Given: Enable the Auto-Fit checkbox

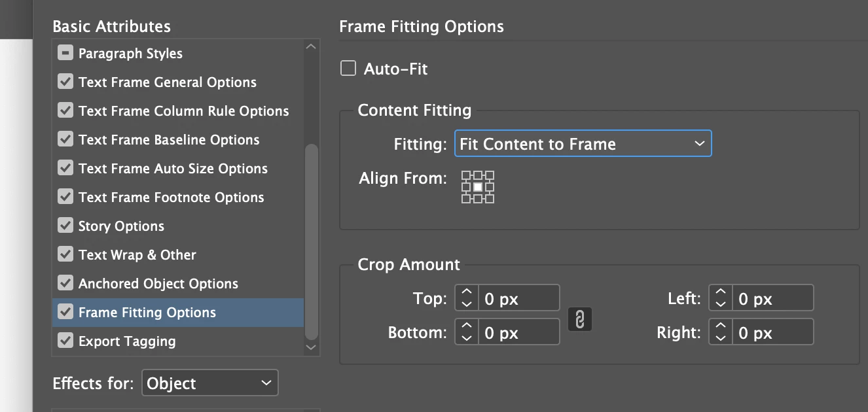Looking at the screenshot, I should tap(348, 69).
